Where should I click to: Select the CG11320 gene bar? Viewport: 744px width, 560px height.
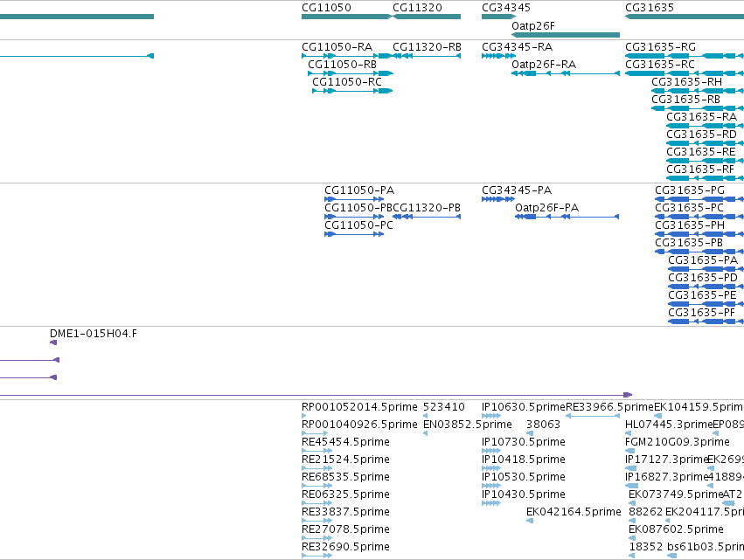point(425,17)
